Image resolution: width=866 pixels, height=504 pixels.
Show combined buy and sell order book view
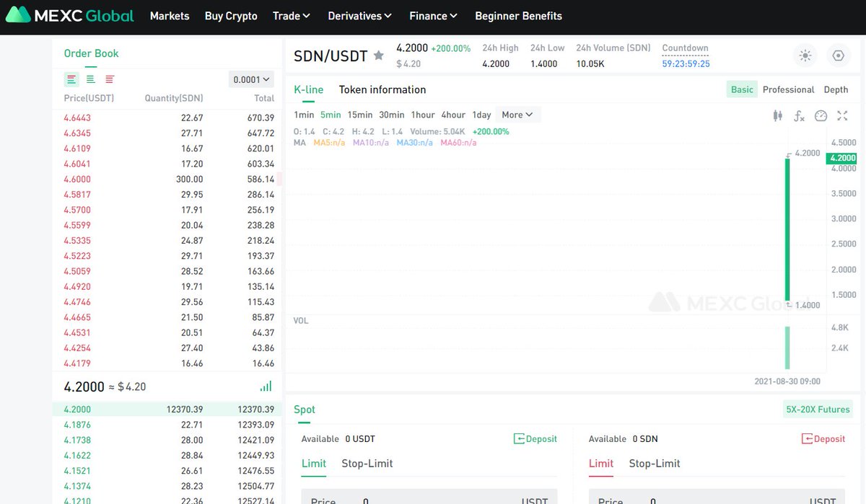tap(71, 79)
